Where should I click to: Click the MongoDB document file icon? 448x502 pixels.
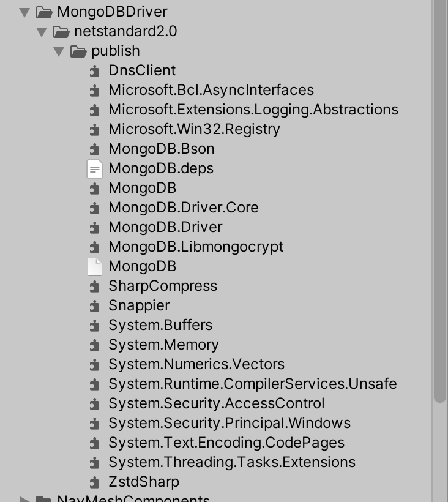[x=94, y=266]
